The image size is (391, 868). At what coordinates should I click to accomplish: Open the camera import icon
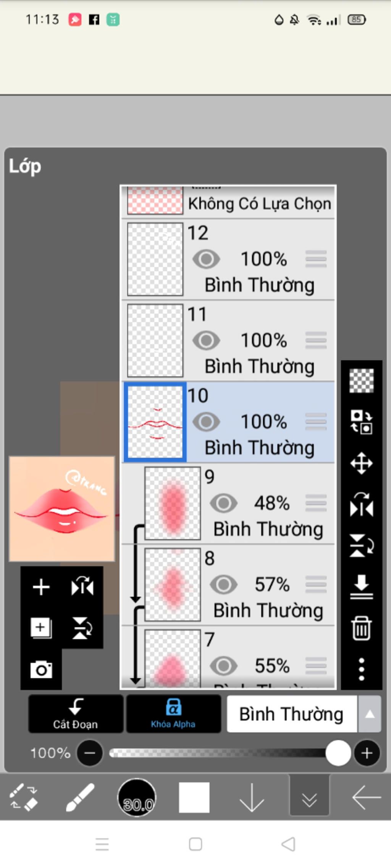pos(41,670)
